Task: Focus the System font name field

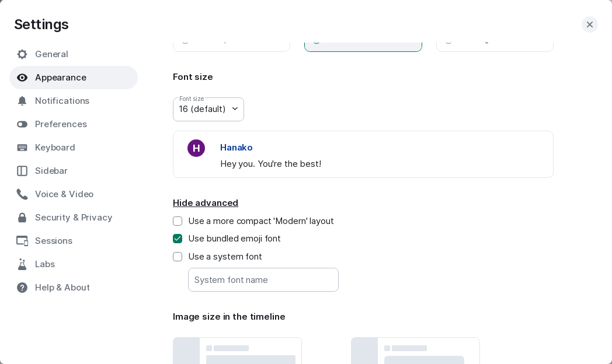Action: [x=263, y=280]
